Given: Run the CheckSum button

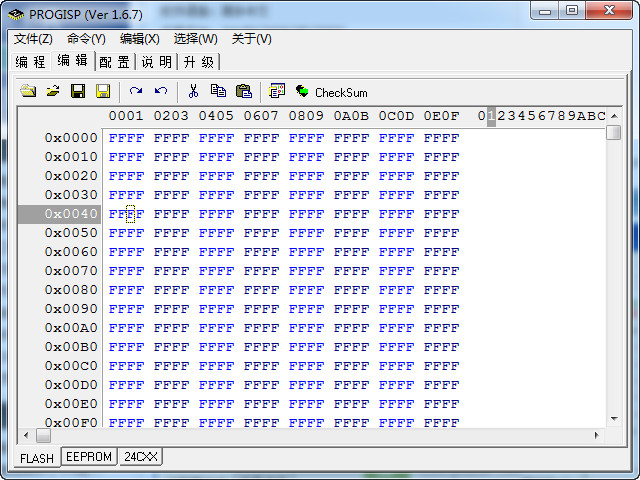Looking at the screenshot, I should point(332,92).
